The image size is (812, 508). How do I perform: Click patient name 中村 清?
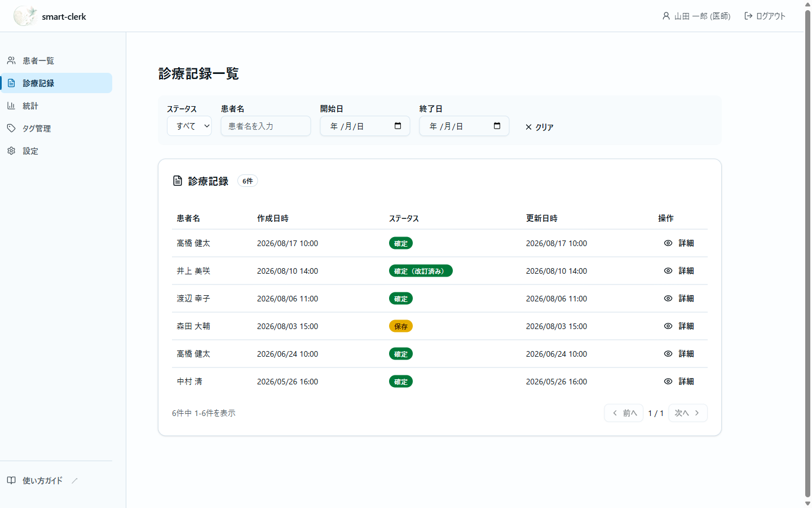189,382
